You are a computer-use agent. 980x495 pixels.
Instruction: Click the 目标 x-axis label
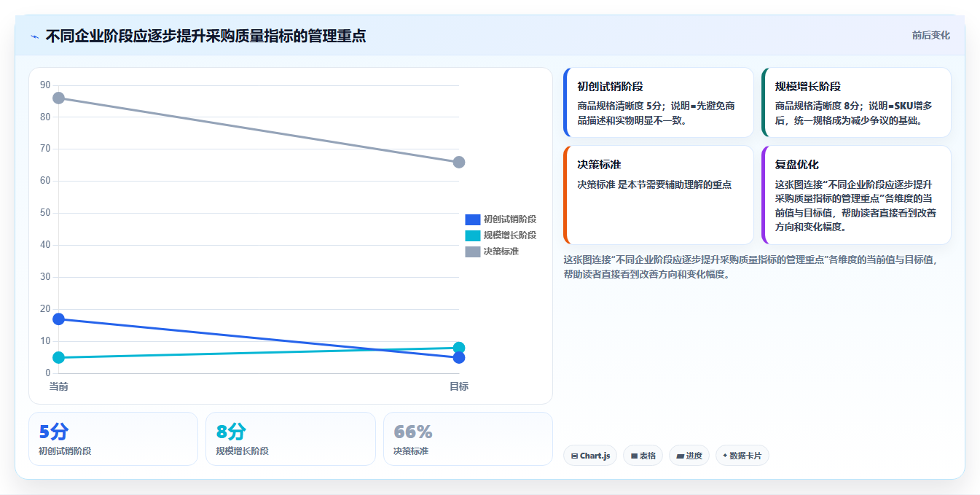click(x=459, y=386)
